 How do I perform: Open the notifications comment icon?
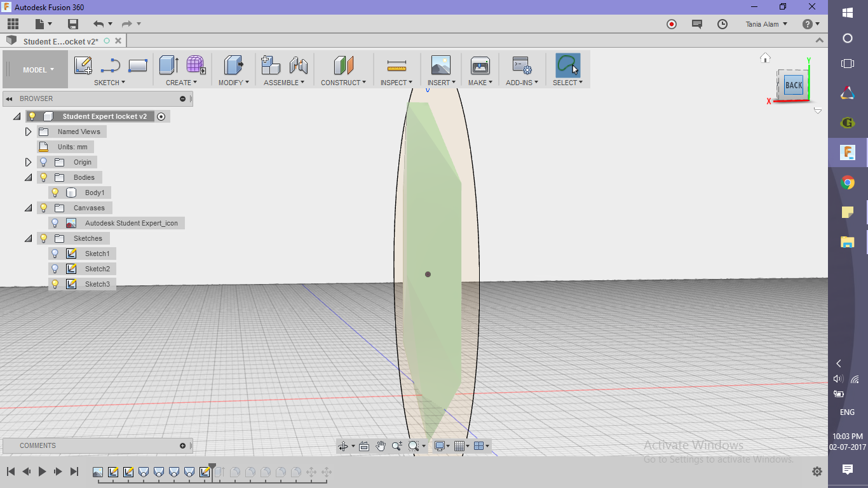click(x=697, y=24)
